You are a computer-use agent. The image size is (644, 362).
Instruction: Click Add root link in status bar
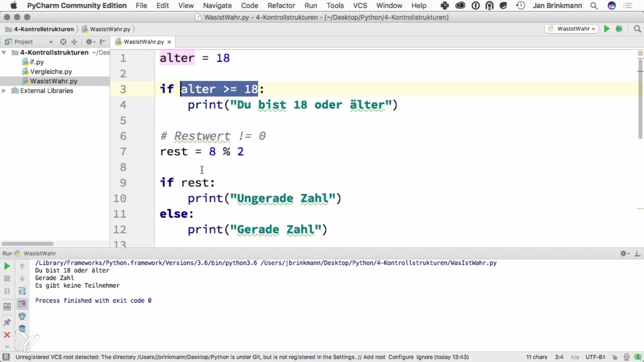(x=374, y=357)
